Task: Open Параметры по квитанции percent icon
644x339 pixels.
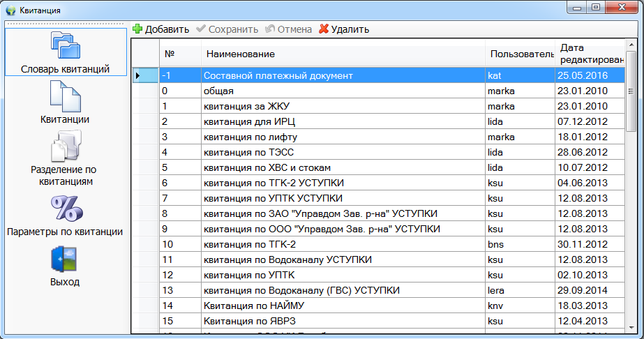Action: tap(65, 208)
